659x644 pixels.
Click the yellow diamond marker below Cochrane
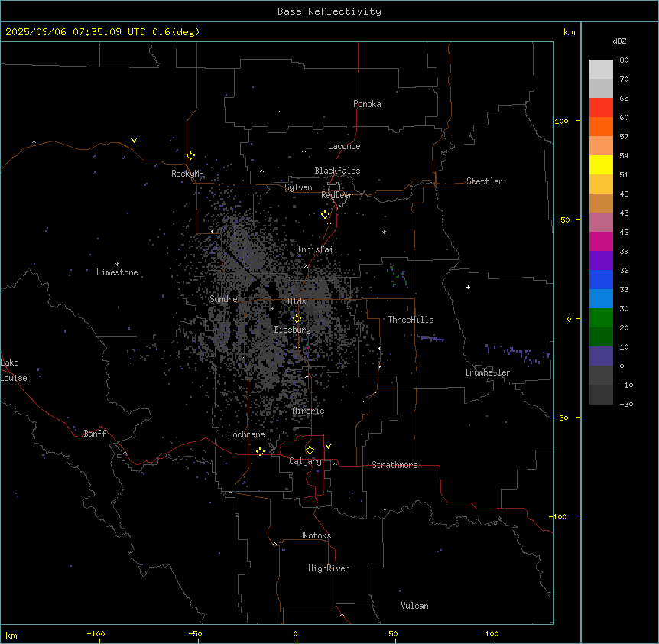260,451
